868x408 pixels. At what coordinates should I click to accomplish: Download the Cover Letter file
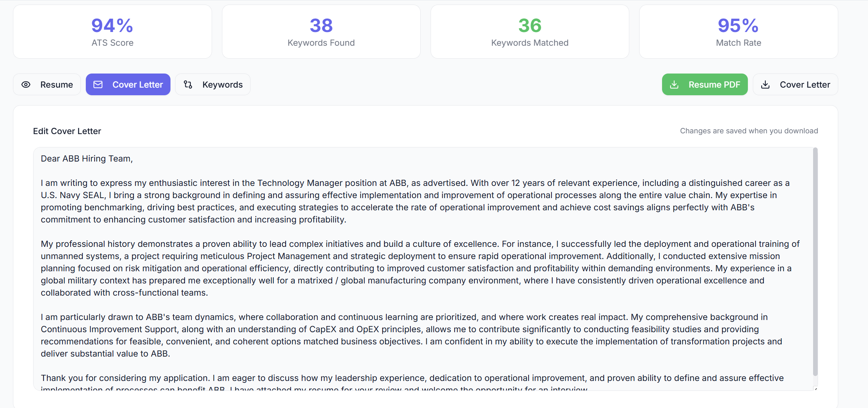tap(796, 85)
